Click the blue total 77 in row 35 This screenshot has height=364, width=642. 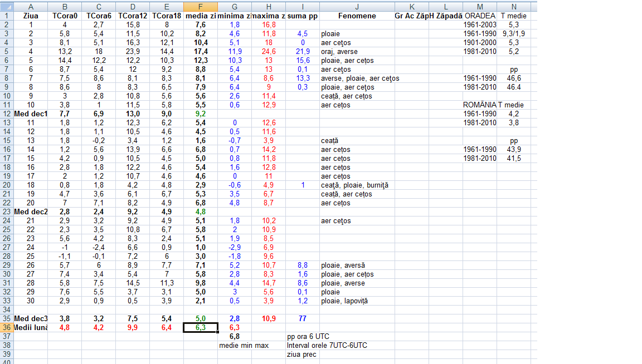303,318
